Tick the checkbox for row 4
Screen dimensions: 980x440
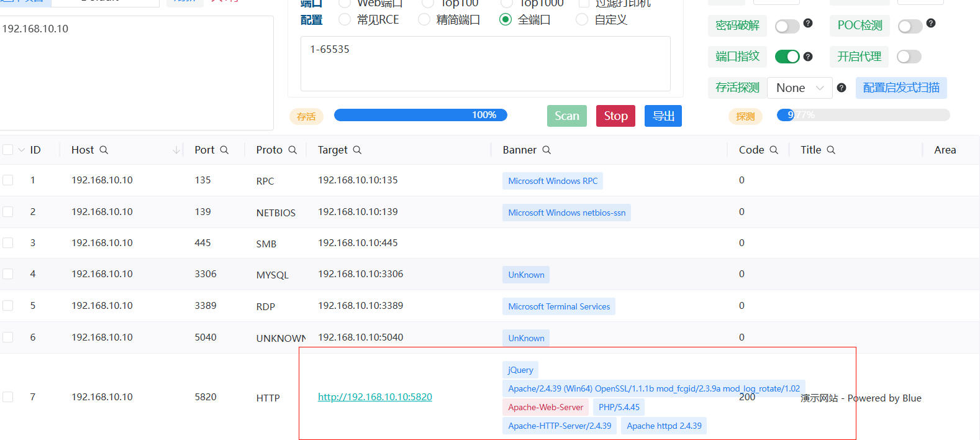coord(8,274)
